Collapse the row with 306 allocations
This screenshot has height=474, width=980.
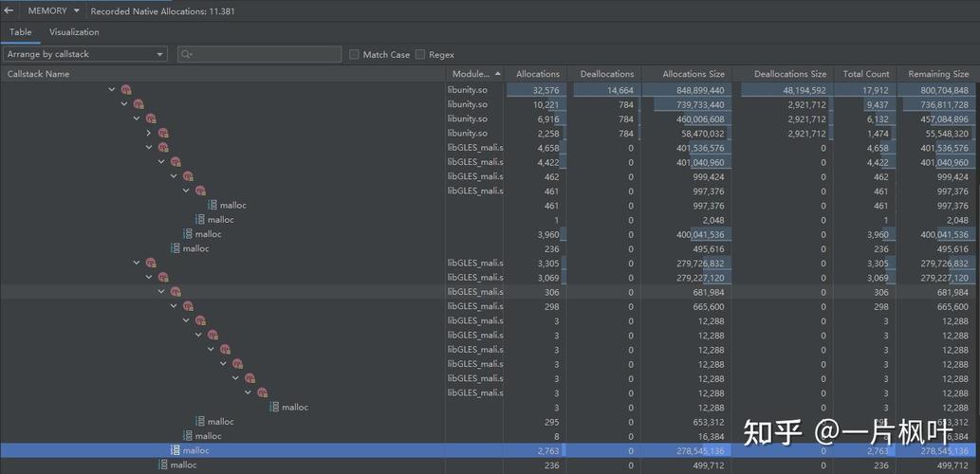161,292
